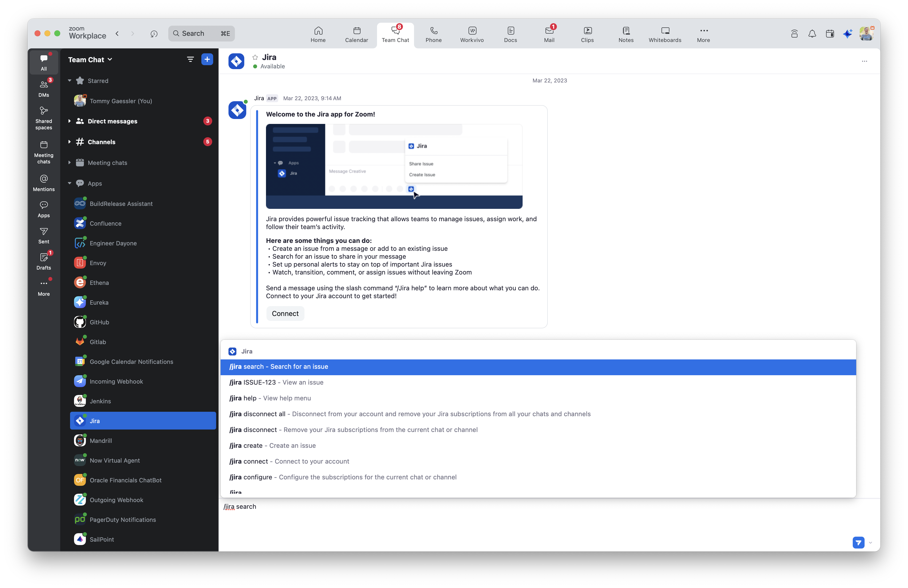Open the new chat plus button
908x588 pixels.
(x=207, y=59)
